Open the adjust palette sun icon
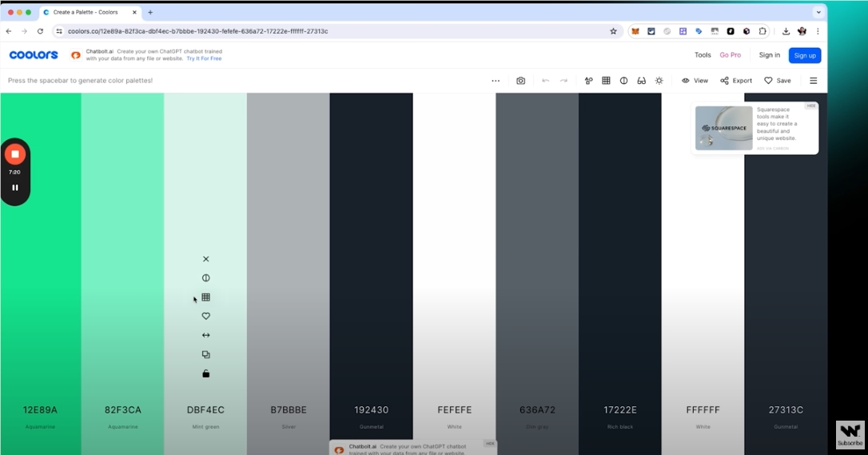This screenshot has width=868, height=455. (x=659, y=81)
